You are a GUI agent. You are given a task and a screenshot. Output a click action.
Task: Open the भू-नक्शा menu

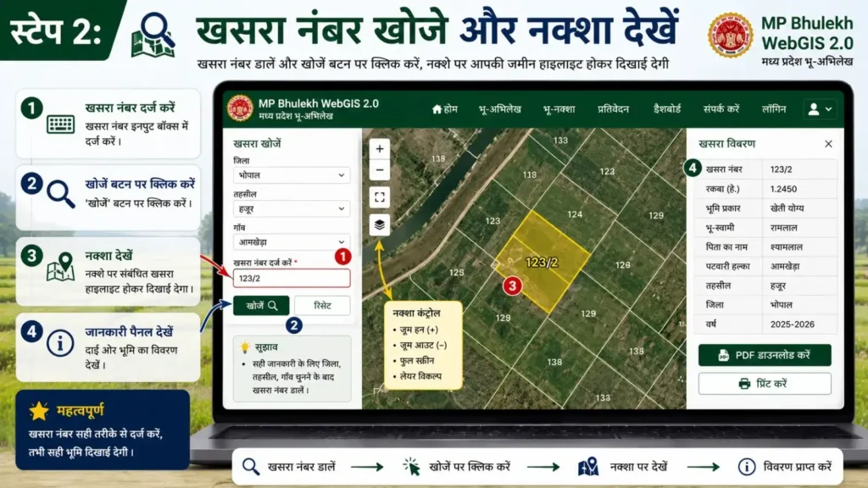[559, 109]
